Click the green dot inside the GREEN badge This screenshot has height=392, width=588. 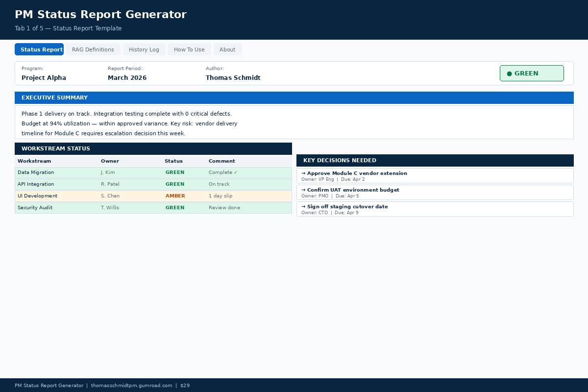pos(510,73)
